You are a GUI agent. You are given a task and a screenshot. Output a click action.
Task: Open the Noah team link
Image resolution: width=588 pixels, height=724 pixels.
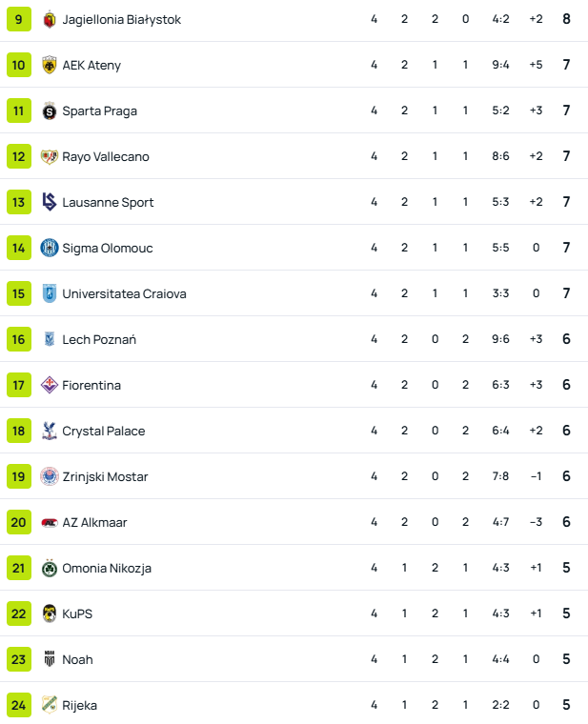[77, 660]
